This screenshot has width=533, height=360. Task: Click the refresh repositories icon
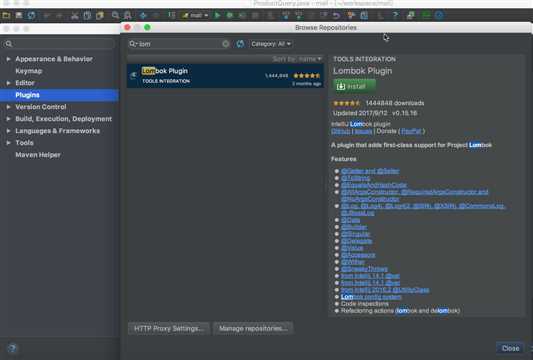(x=240, y=44)
